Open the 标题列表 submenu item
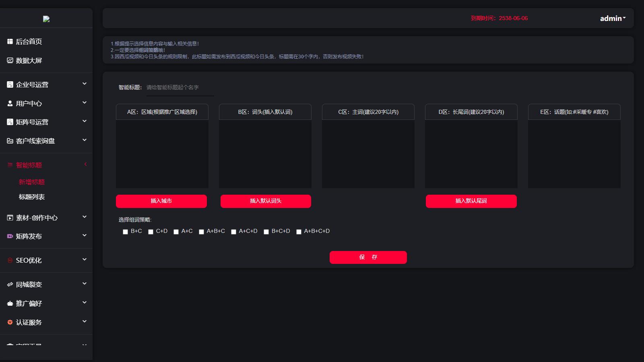The image size is (644, 362). [32, 197]
